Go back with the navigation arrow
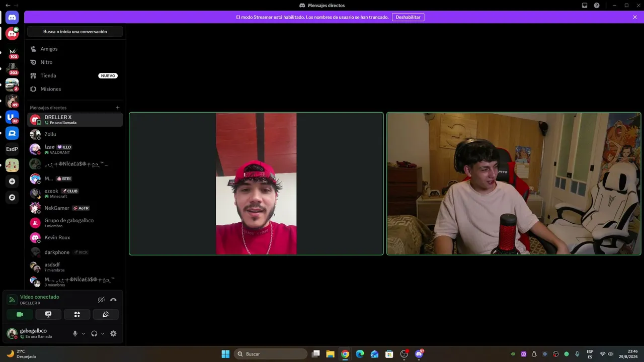The width and height of the screenshot is (644, 362). (x=8, y=5)
